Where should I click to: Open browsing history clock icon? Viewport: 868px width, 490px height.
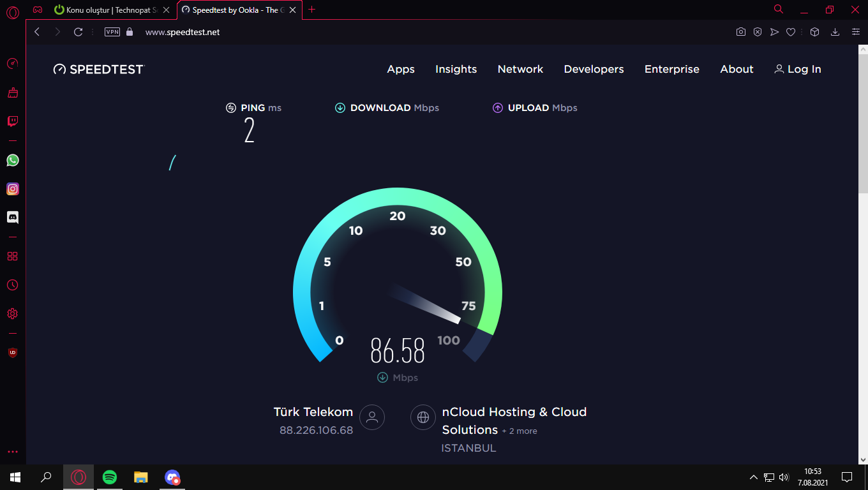12,285
